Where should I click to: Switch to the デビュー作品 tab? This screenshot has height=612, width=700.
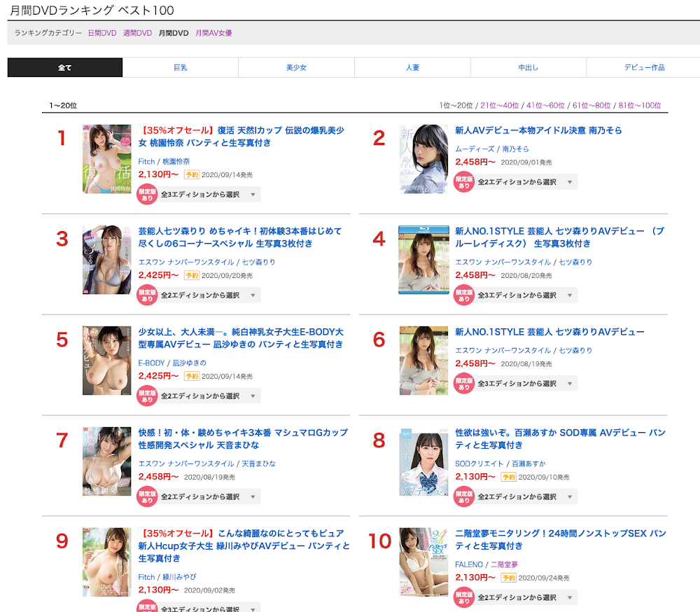644,67
